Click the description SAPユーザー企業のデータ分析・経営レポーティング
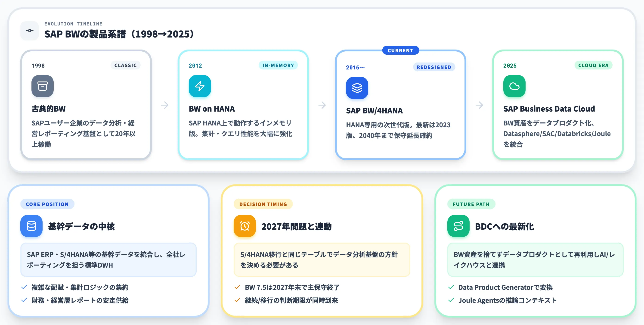Viewport: 644px width, 325px height. tap(84, 134)
